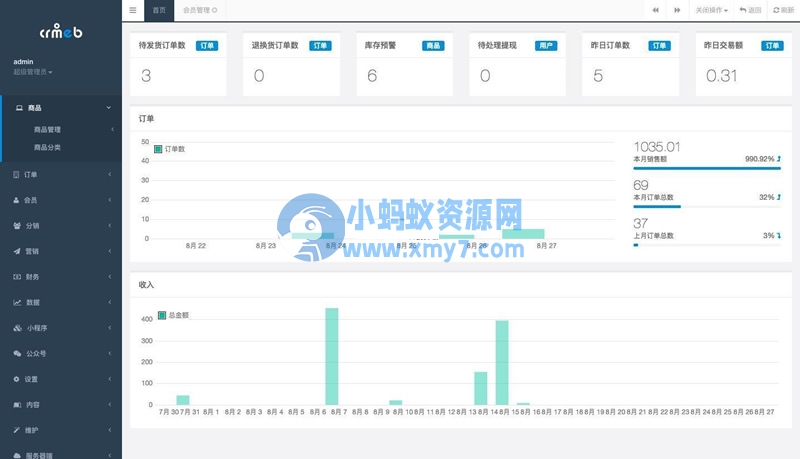Click the 小程序 icon in sidebar
This screenshot has height=459, width=800.
click(x=17, y=328)
